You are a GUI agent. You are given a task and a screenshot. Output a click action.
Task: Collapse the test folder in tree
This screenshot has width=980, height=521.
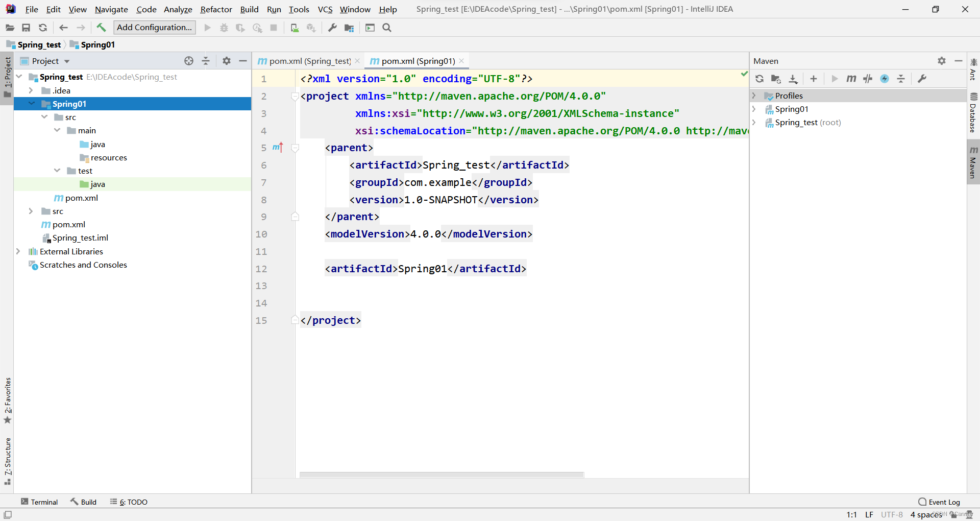click(57, 171)
